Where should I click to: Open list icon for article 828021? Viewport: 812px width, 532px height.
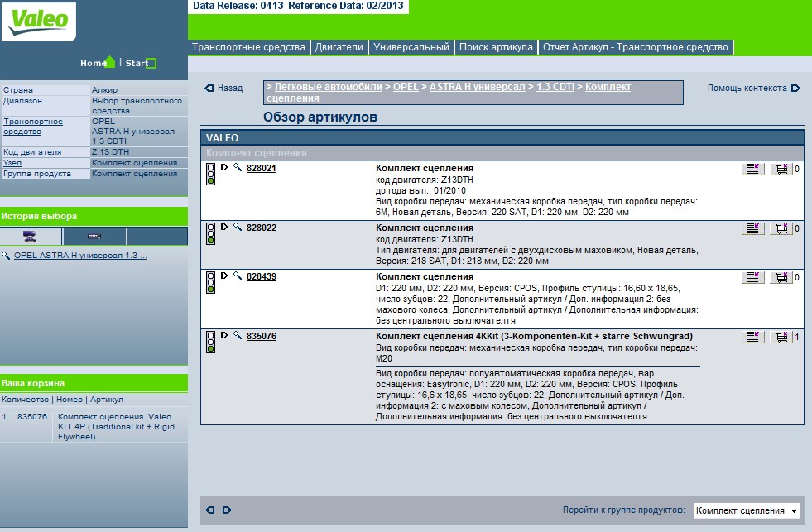[753, 170]
